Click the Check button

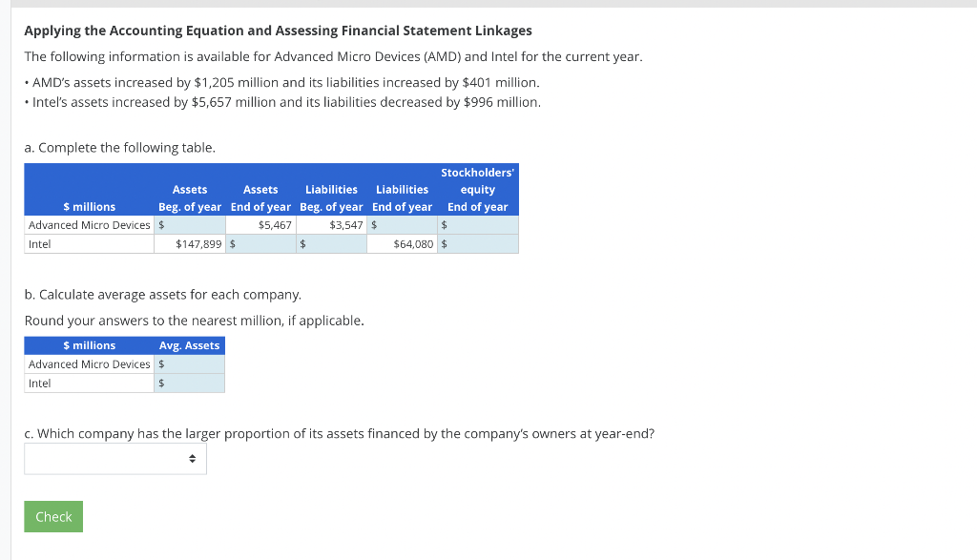[52, 516]
